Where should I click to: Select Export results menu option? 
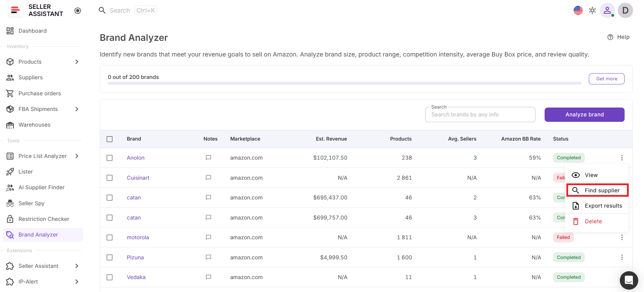(x=596, y=206)
